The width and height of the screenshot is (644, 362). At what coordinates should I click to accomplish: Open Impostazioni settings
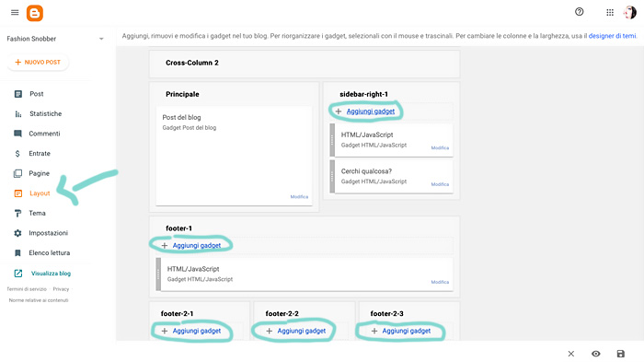click(x=48, y=233)
